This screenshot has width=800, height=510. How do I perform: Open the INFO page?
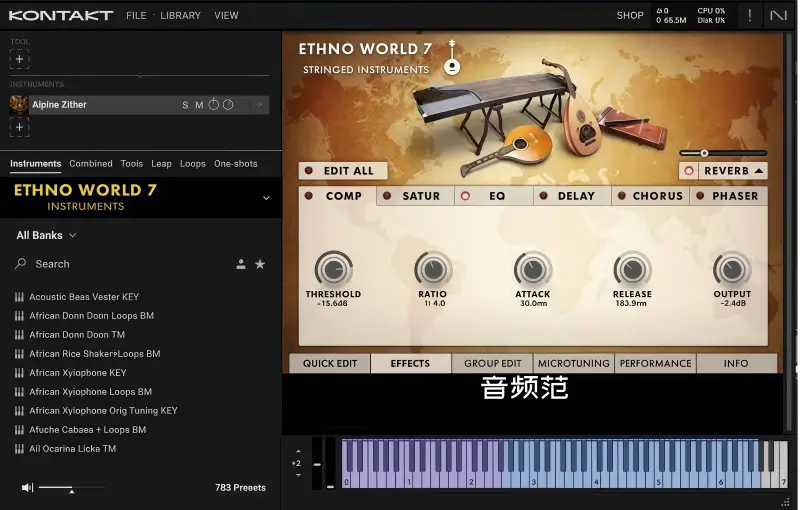[736, 364]
